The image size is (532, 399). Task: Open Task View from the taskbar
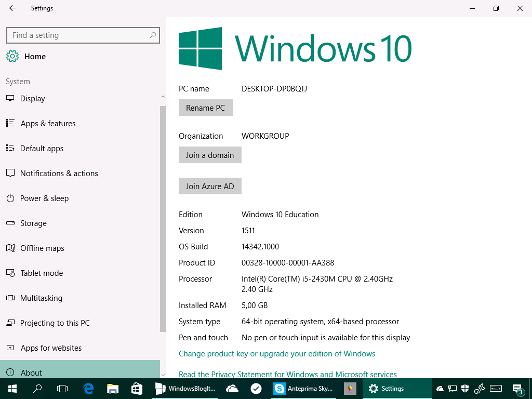tap(62, 389)
